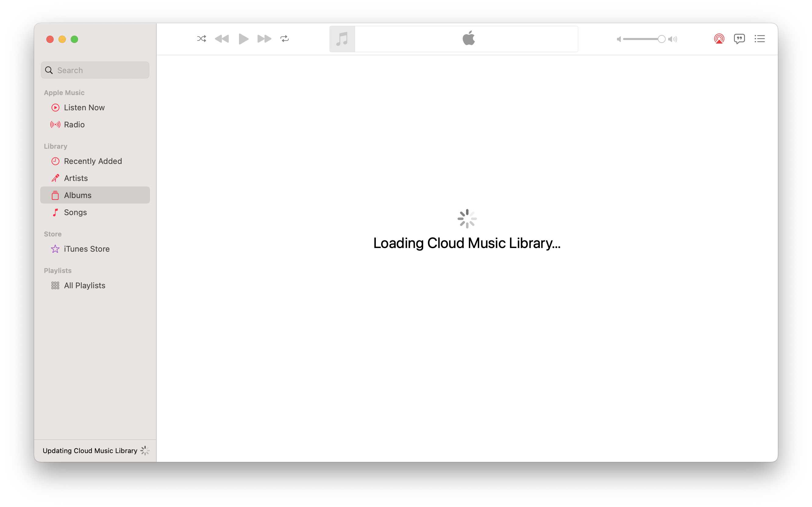This screenshot has width=812, height=507.
Task: Minimize the Music window with the yellow button
Action: 62,39
